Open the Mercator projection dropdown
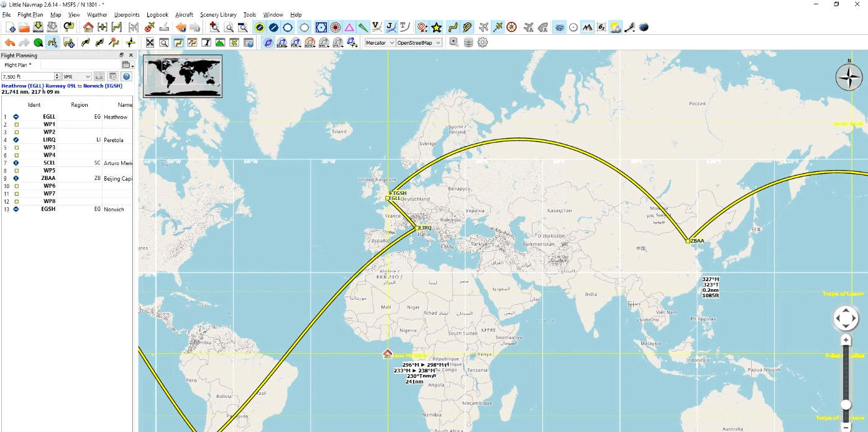 pos(379,43)
